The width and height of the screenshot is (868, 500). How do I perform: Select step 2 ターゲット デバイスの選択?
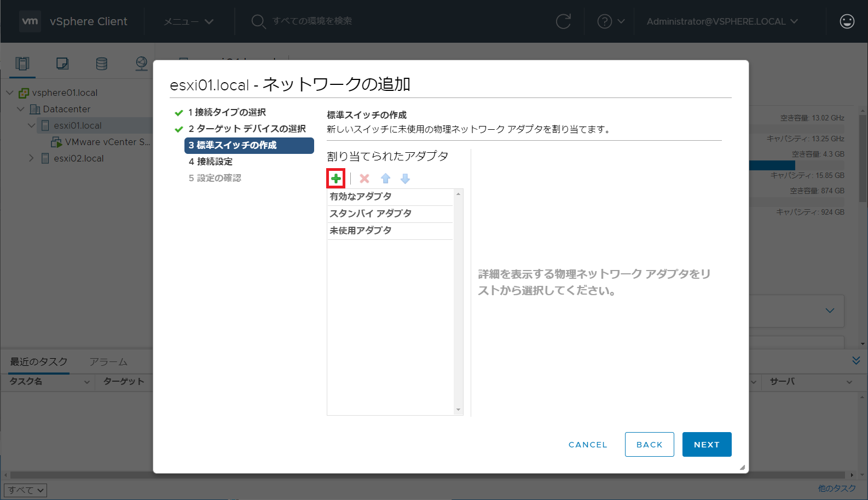[247, 129]
